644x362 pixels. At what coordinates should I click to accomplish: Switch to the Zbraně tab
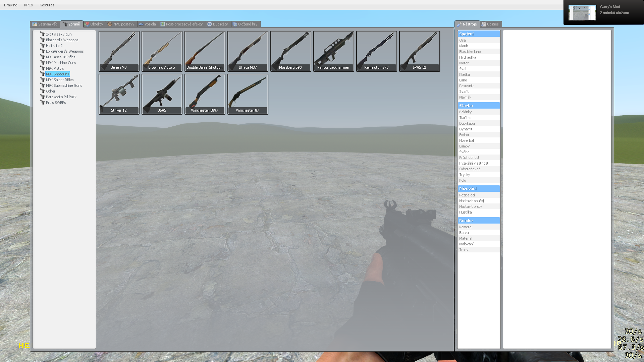tap(72, 24)
